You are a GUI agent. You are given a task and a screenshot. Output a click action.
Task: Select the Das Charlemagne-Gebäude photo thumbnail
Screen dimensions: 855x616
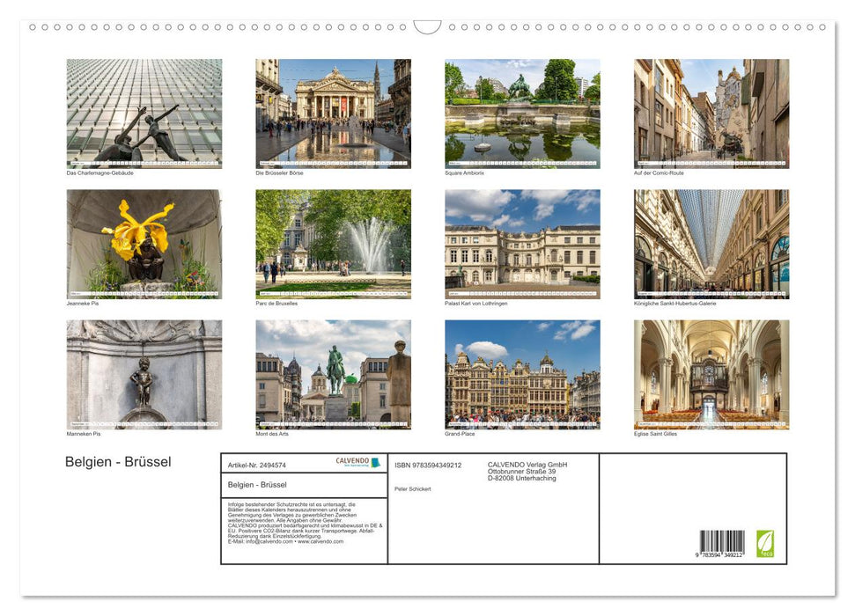(x=144, y=114)
